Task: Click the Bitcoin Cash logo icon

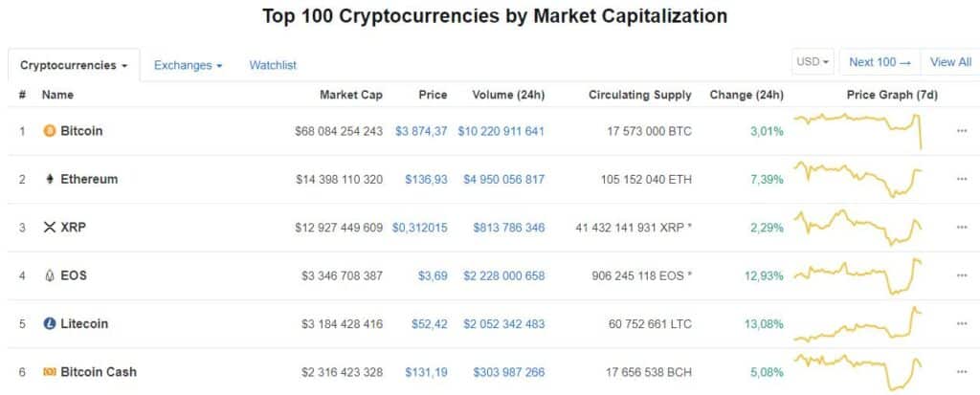Action: tap(50, 371)
